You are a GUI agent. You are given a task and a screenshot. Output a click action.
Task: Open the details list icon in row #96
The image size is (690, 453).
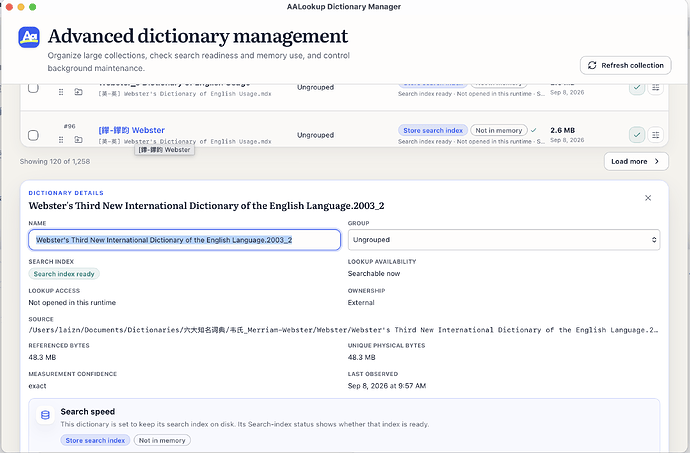(655, 135)
